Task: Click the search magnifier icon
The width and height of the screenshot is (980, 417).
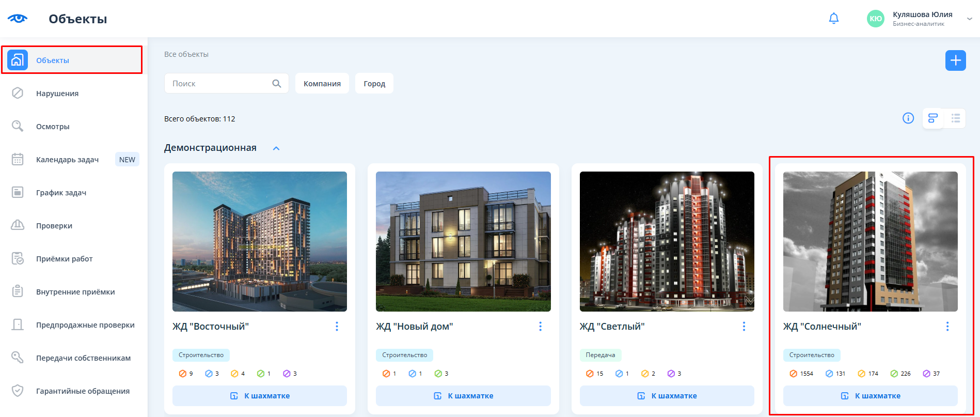Action: pos(277,84)
